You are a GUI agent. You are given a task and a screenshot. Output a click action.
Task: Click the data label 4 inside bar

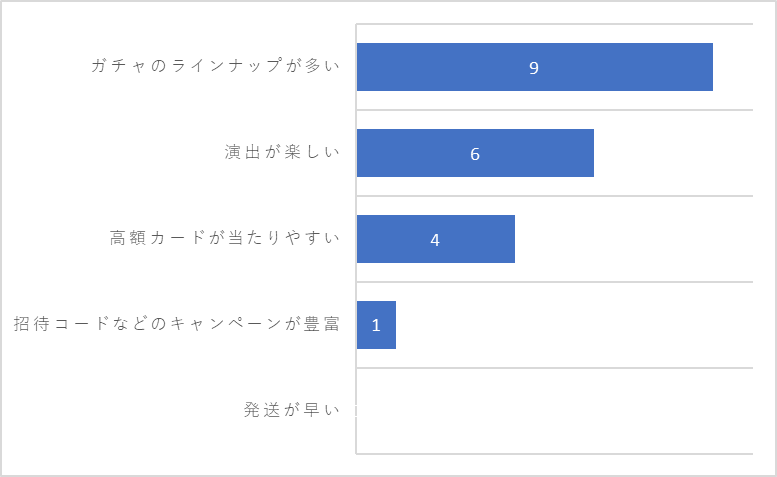(x=435, y=240)
